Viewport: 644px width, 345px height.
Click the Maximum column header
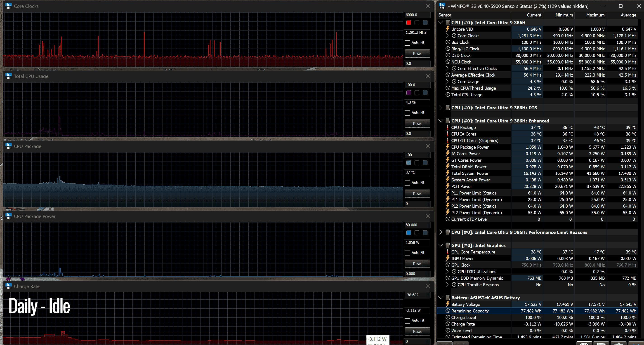(x=590, y=15)
